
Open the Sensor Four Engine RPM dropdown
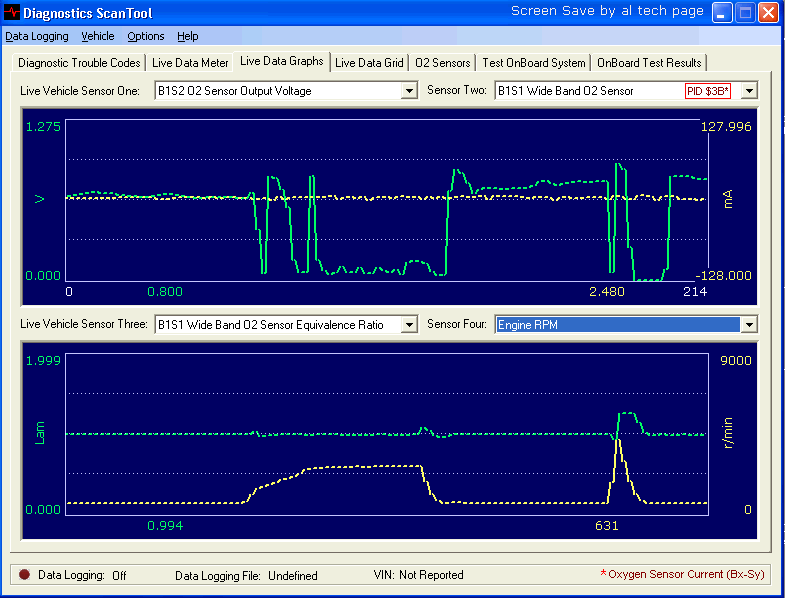748,325
